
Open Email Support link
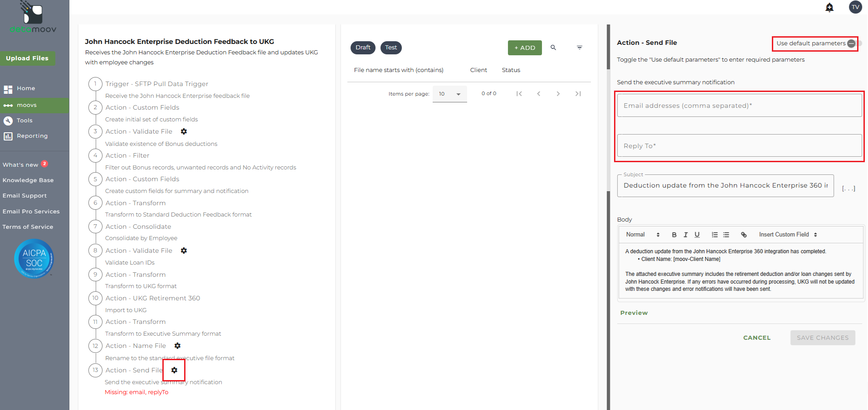25,196
